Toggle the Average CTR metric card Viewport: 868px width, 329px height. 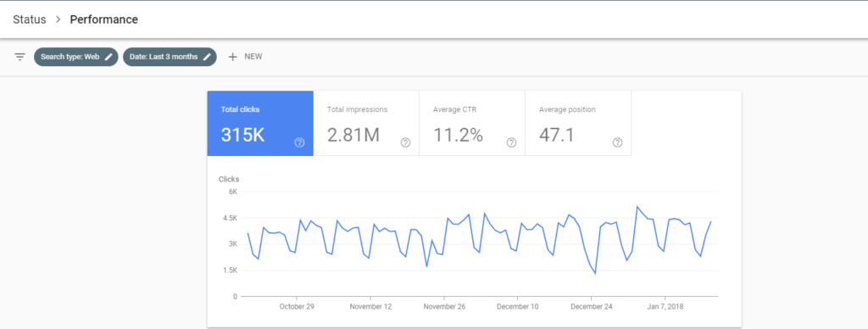[472, 124]
